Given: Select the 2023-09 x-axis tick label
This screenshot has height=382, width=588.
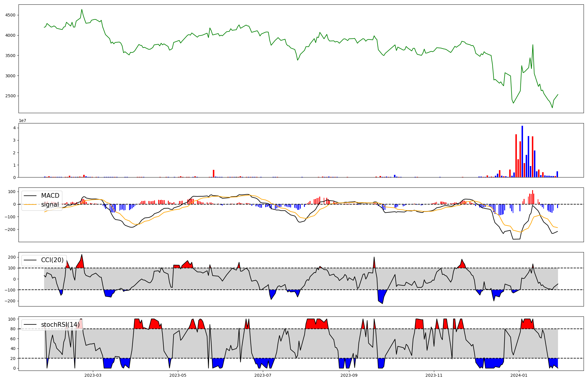Looking at the screenshot, I should point(349,375).
